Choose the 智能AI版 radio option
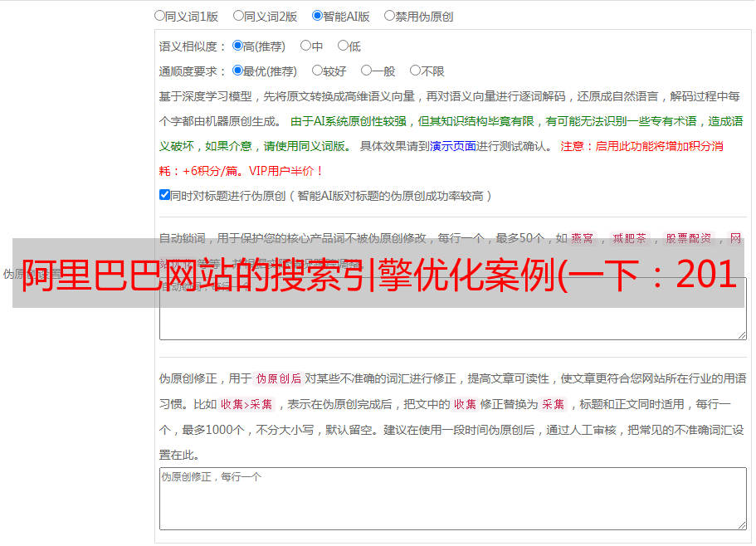Image resolution: width=756 pixels, height=546 pixels. point(317,16)
